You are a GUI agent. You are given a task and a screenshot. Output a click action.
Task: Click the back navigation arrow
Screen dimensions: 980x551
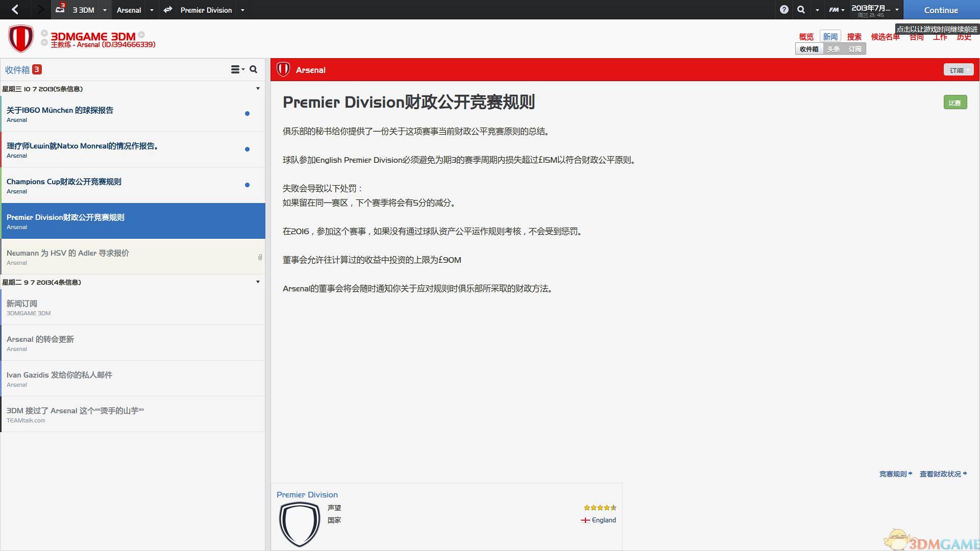click(14, 10)
